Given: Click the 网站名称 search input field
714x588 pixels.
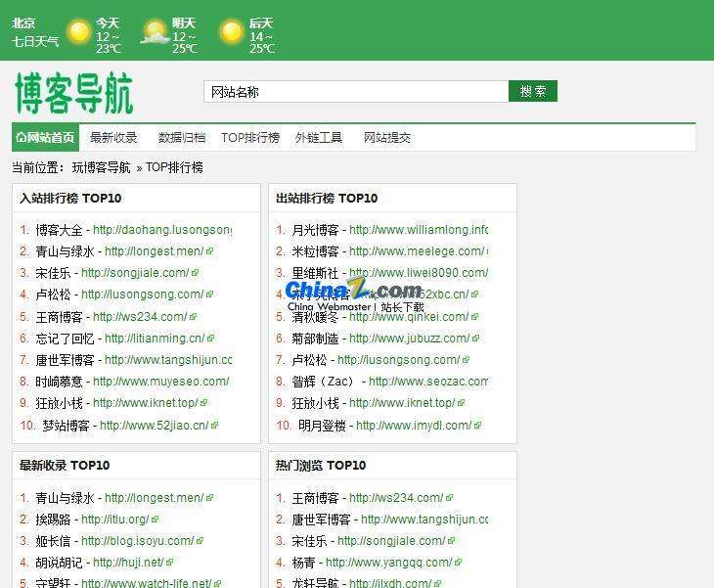Looking at the screenshot, I should point(355,92).
